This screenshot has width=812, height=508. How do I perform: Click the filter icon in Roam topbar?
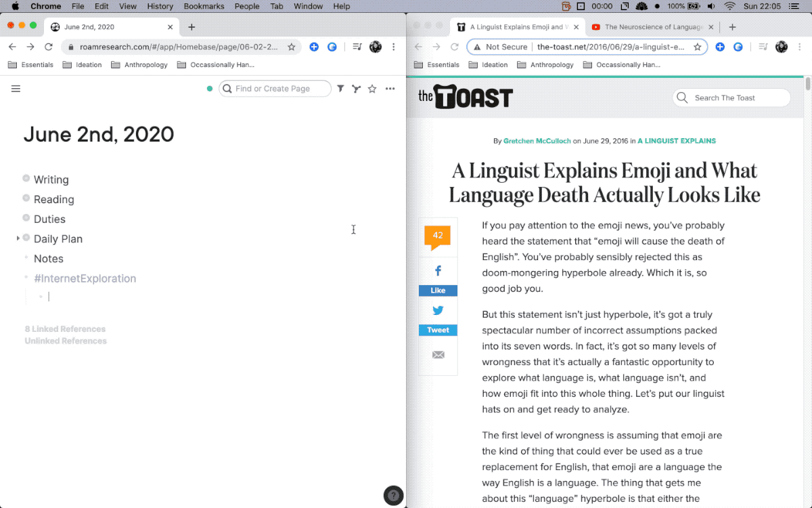[x=340, y=89]
